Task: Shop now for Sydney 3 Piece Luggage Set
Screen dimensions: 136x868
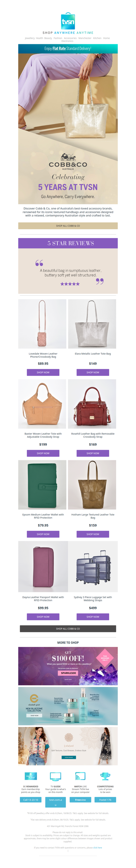Action: [x=93, y=617]
